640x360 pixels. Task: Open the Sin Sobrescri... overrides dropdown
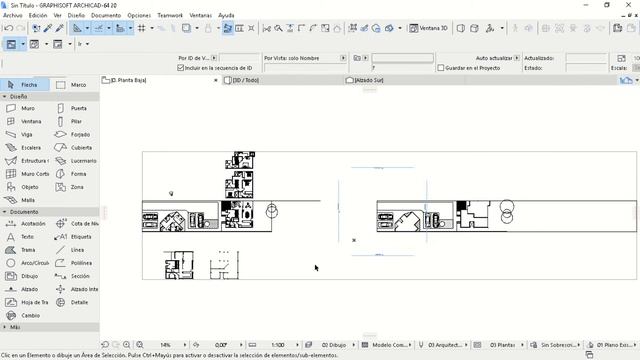pyautogui.click(x=579, y=345)
